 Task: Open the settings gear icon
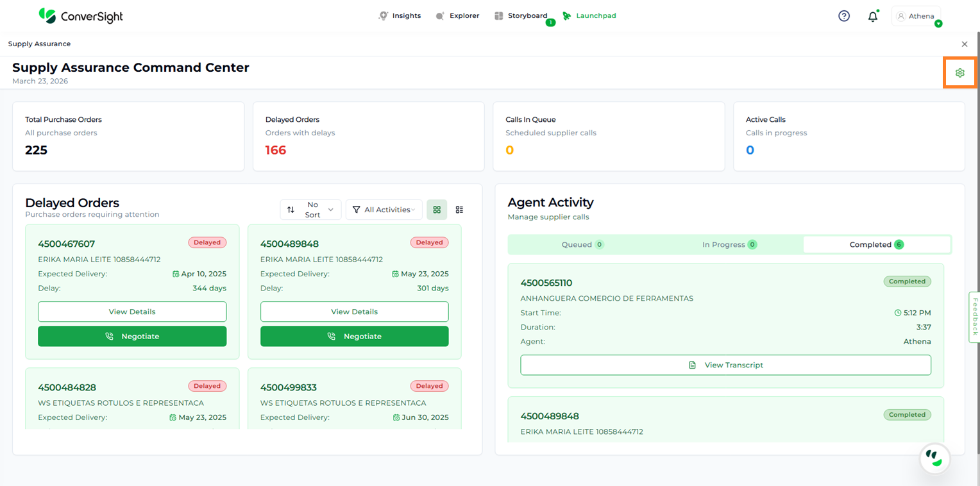pos(959,73)
